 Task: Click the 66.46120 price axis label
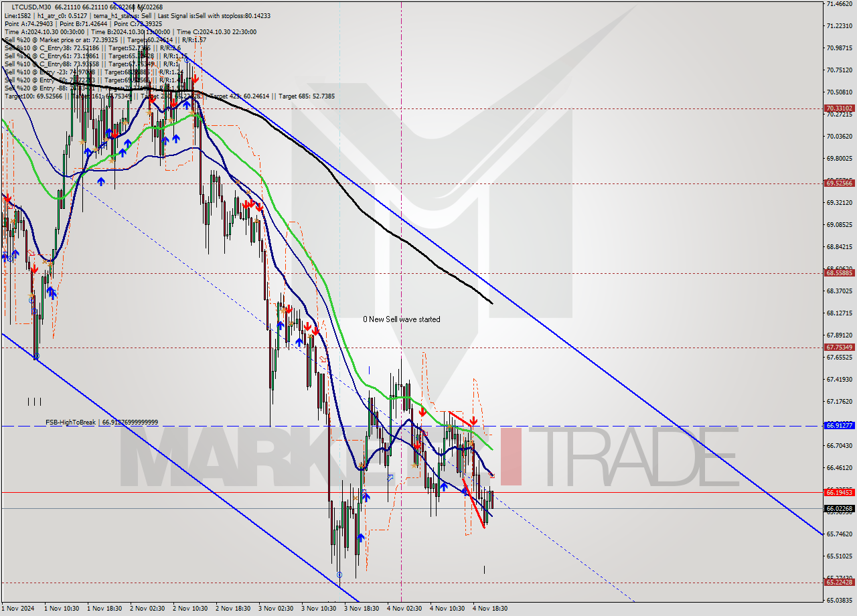[x=839, y=467]
